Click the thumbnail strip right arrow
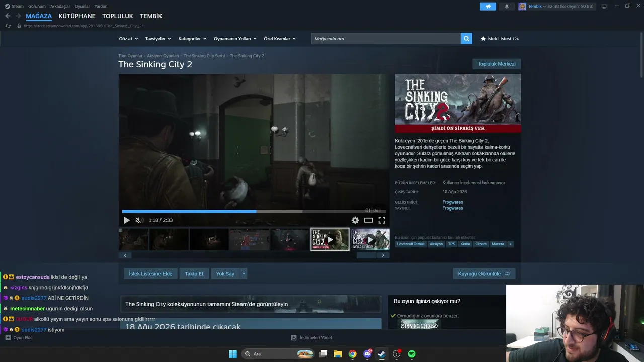The width and height of the screenshot is (644, 362). [383, 255]
